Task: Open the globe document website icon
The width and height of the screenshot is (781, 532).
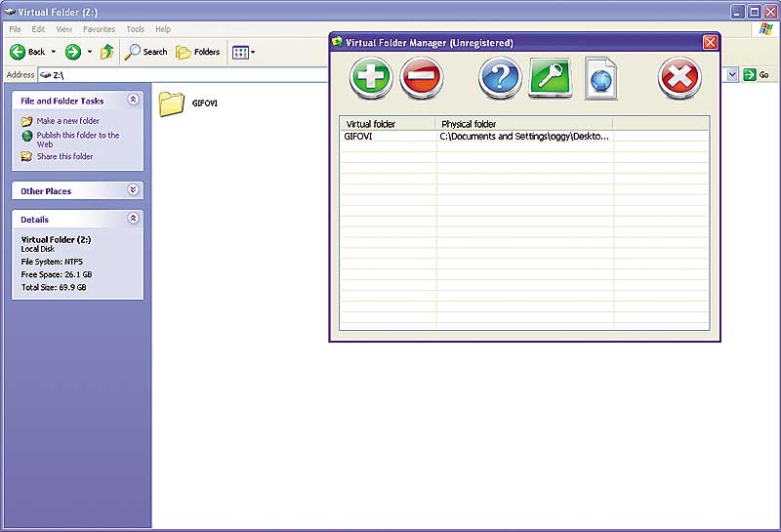Action: (601, 79)
